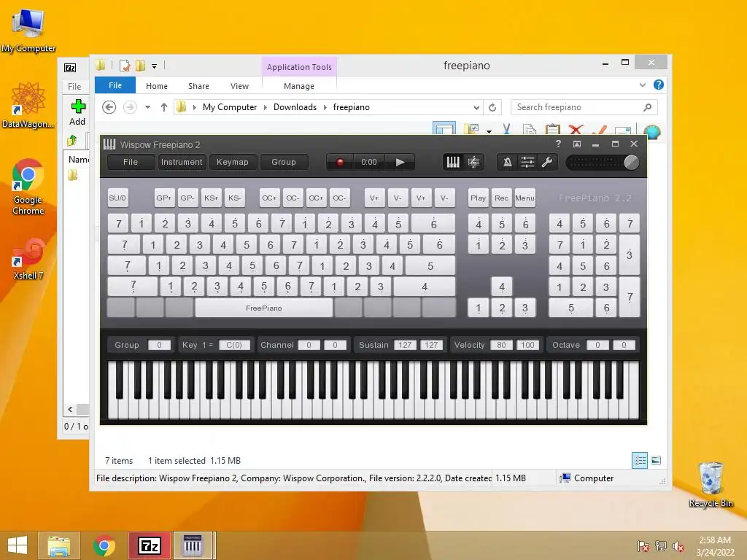Open the metronome settings icon
Viewport: 747px width, 560px height.
tap(508, 163)
